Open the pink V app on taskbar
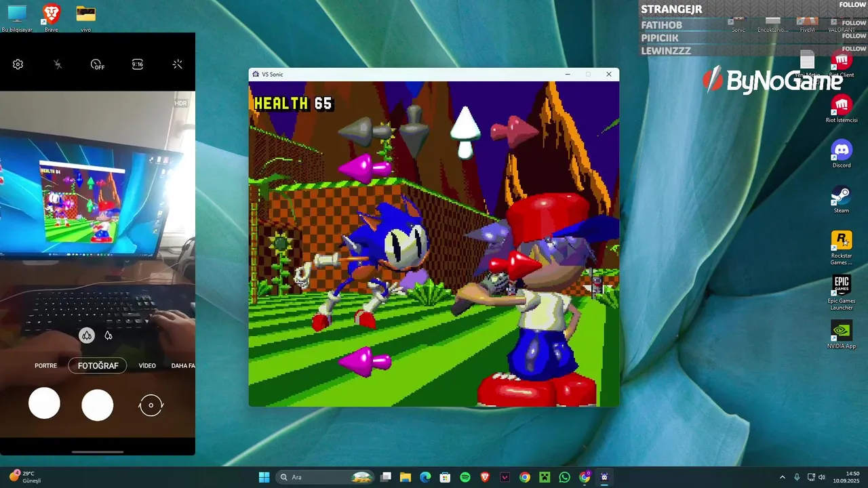 (505, 477)
